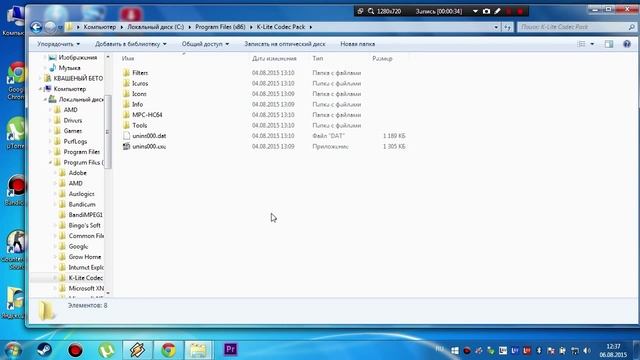640x360 pixels.
Task: Select K-Lite Codec folder in tree
Action: coord(86,278)
